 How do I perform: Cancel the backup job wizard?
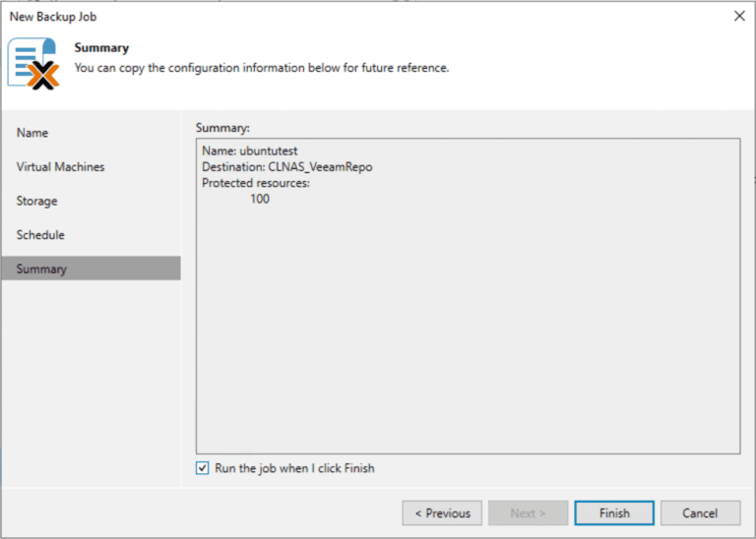pyautogui.click(x=700, y=513)
